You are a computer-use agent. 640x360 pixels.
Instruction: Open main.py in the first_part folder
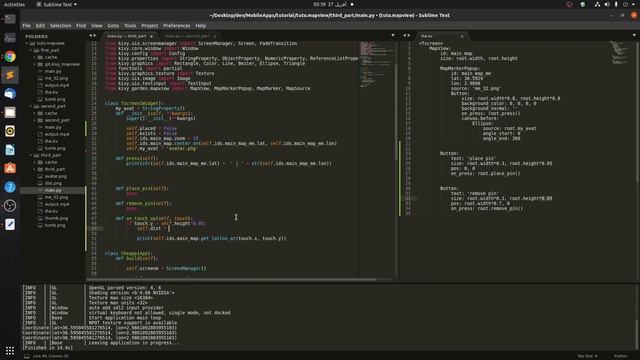[x=53, y=71]
